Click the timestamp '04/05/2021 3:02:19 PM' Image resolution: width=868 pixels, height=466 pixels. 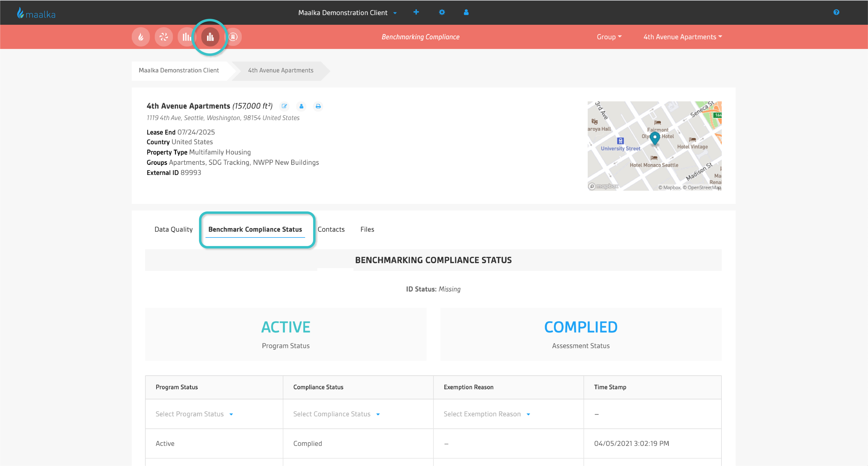[x=631, y=443]
